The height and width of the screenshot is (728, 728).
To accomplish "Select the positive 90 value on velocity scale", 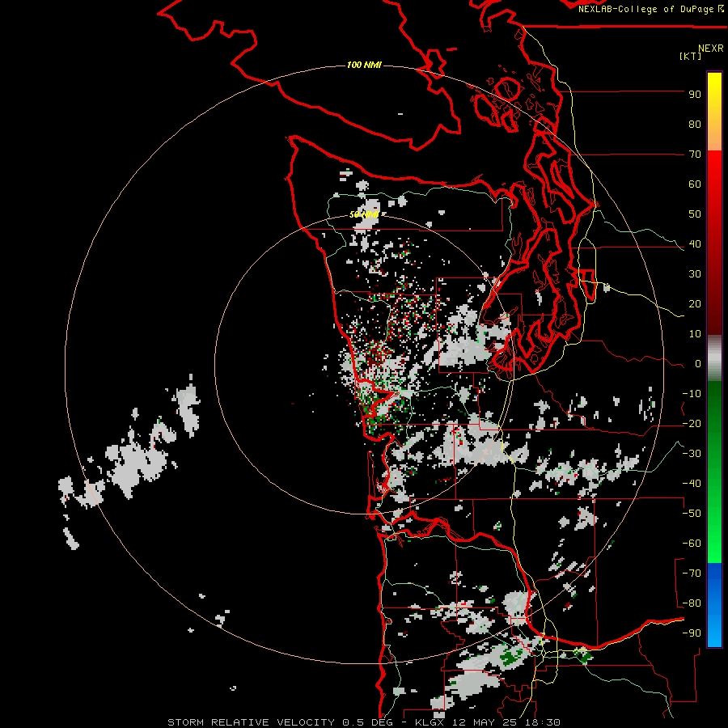I will (695, 95).
